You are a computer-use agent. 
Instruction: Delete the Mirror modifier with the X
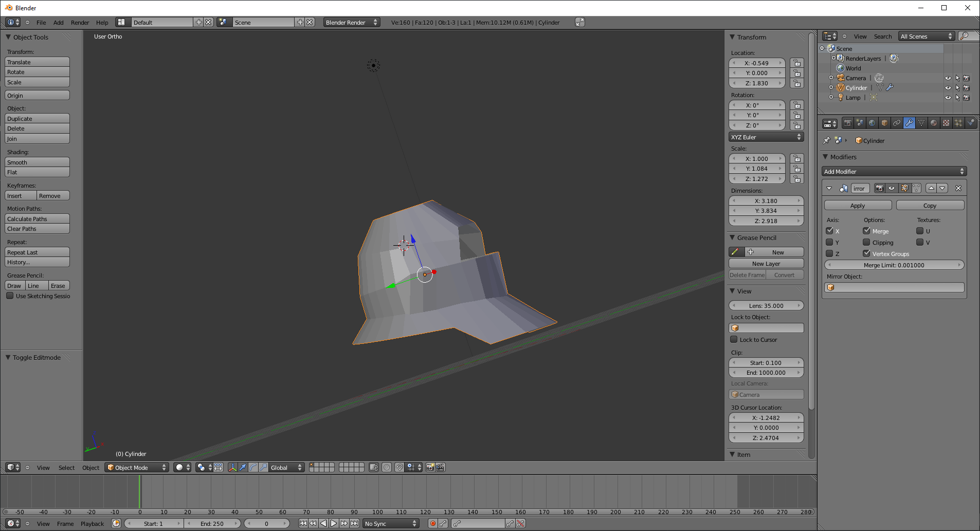pyautogui.click(x=958, y=188)
